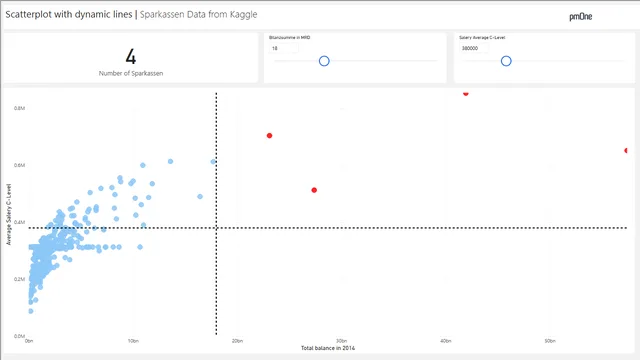
Task: Click the 50bn x-axis tick label
Action: coord(550,341)
